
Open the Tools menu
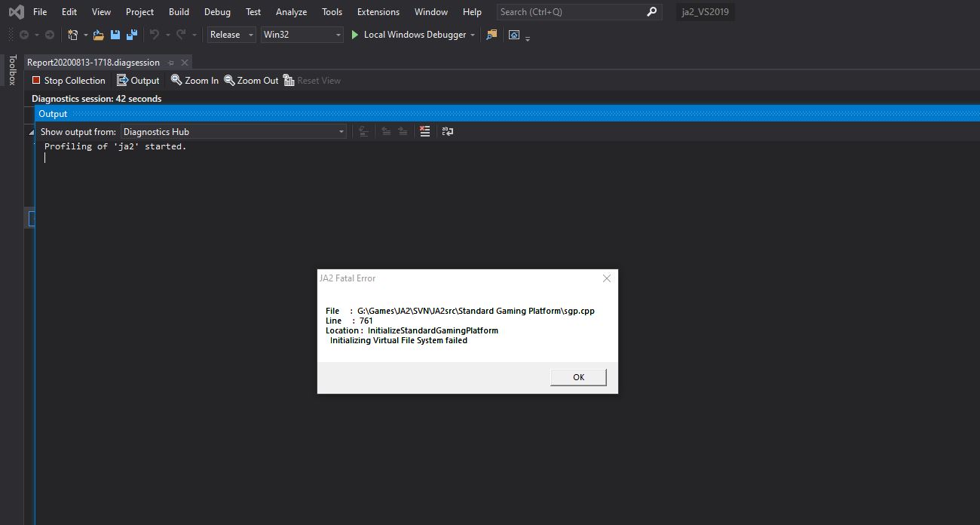[x=332, y=12]
